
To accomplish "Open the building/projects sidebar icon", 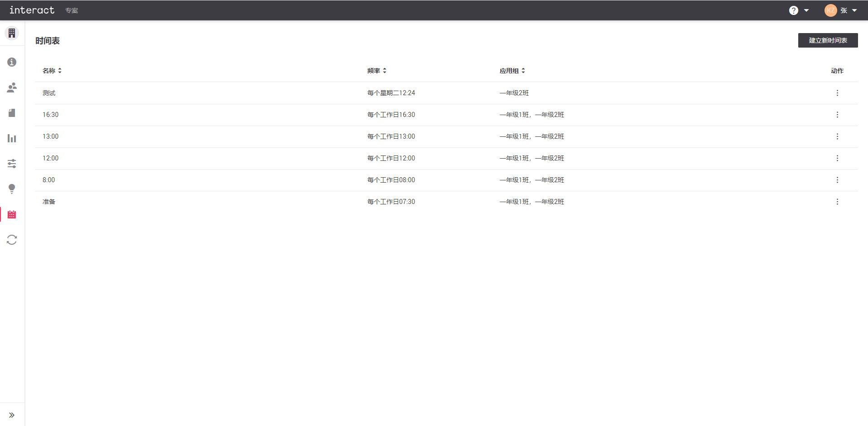I will [12, 33].
